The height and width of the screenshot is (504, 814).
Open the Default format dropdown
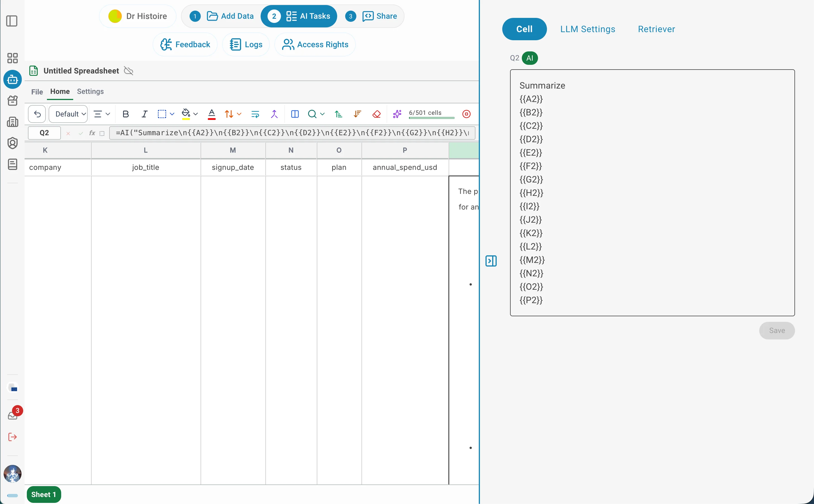pyautogui.click(x=68, y=114)
